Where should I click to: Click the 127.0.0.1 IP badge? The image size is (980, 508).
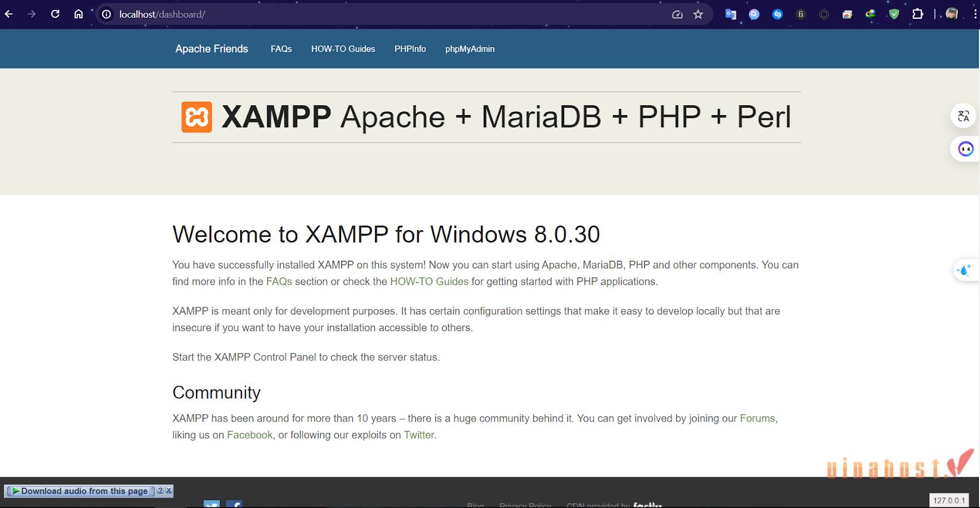pyautogui.click(x=949, y=501)
